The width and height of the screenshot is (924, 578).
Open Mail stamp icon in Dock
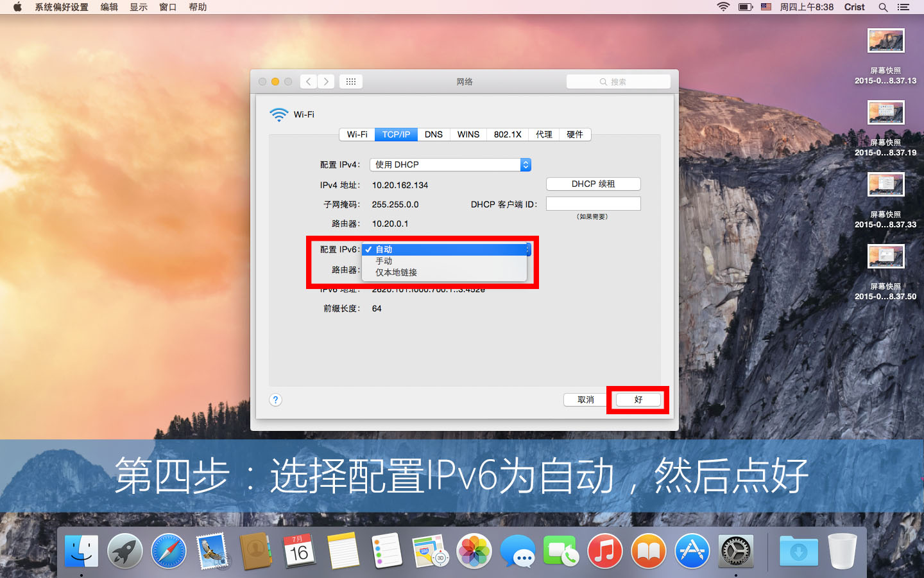coord(212,551)
